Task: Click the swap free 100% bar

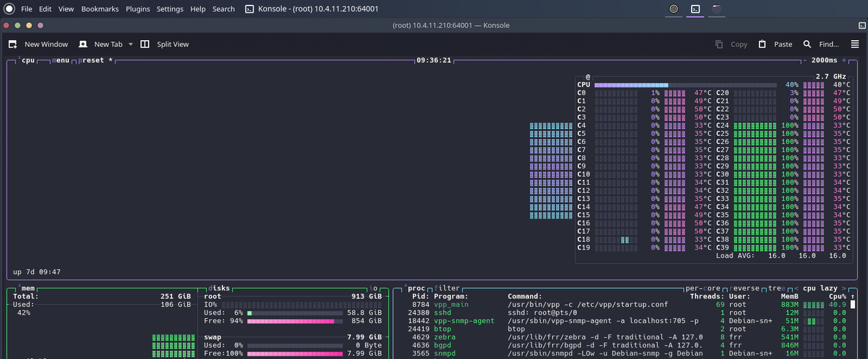Action: pos(295,354)
